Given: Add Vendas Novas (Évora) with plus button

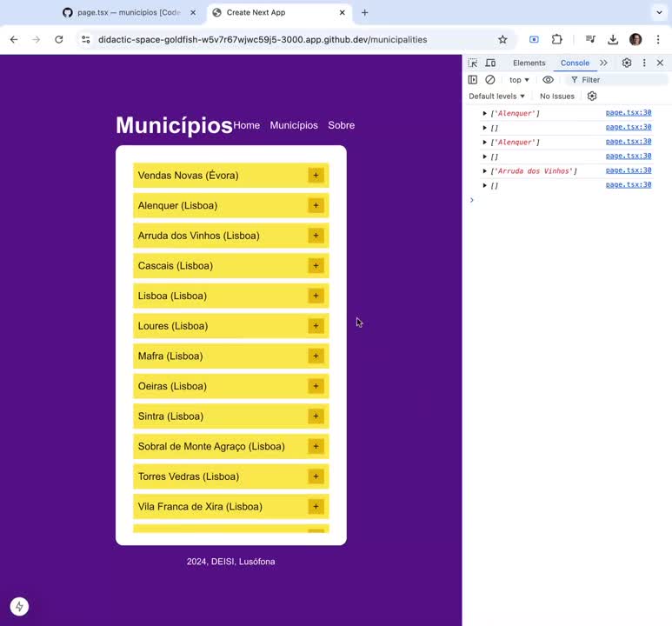Looking at the screenshot, I should [x=316, y=176].
